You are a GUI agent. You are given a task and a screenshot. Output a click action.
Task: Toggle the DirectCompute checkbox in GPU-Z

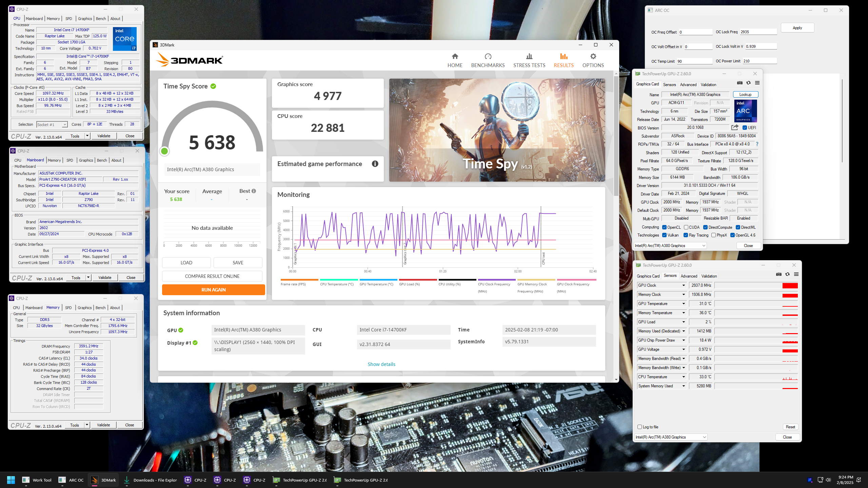click(x=705, y=227)
